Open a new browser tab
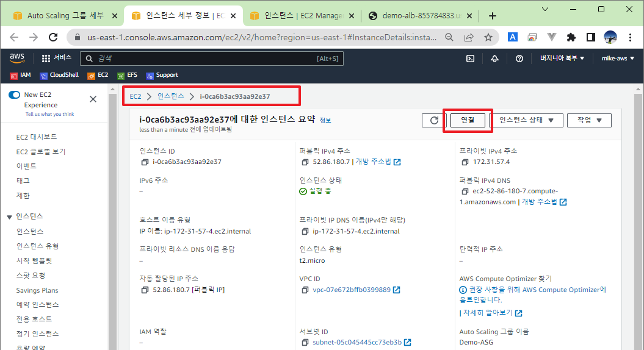The image size is (644, 350). [493, 16]
